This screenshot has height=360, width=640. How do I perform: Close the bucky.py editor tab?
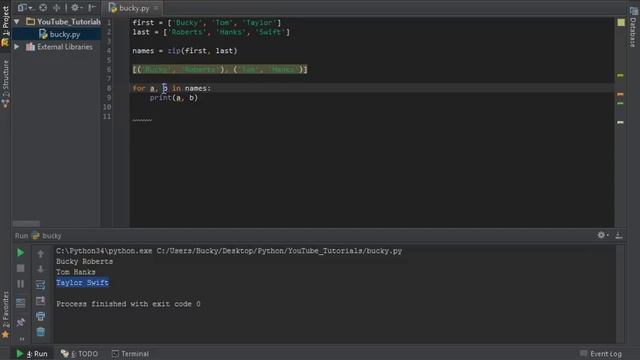pyautogui.click(x=156, y=8)
